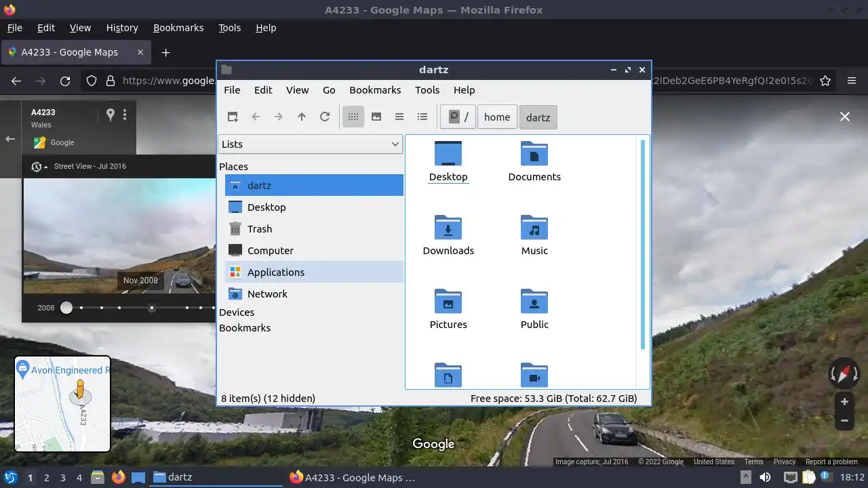Zoom out on Street View
The image size is (868, 488).
[844, 420]
